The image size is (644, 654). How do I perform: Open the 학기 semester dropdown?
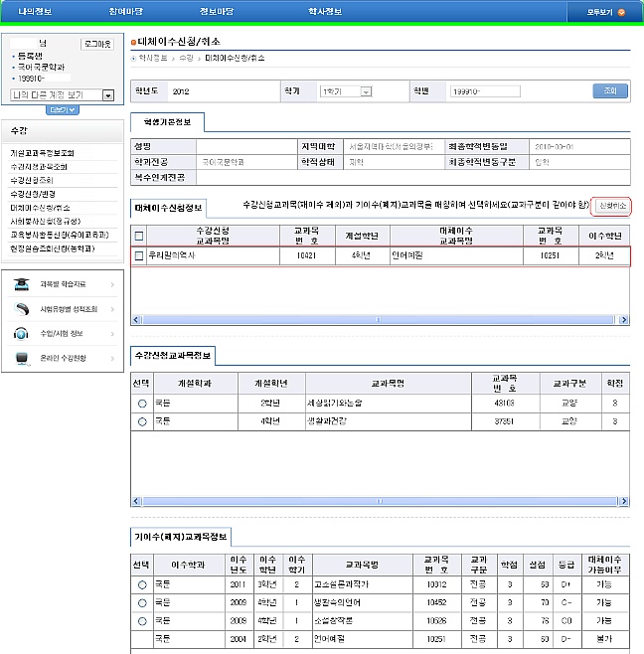click(366, 91)
